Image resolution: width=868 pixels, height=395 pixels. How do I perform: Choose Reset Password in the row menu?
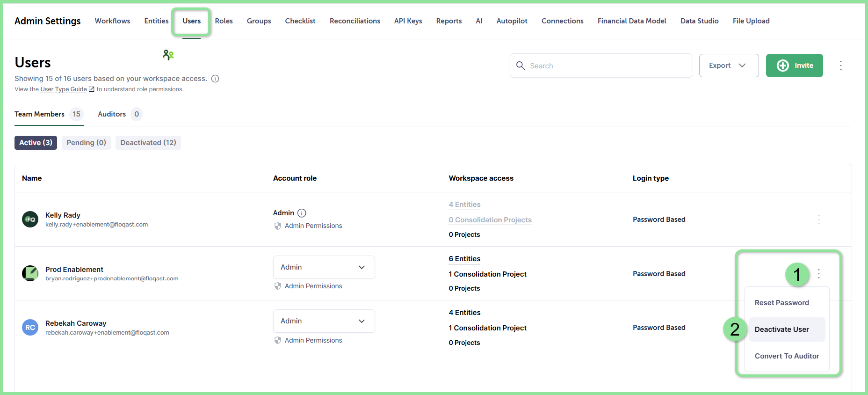pyautogui.click(x=782, y=303)
